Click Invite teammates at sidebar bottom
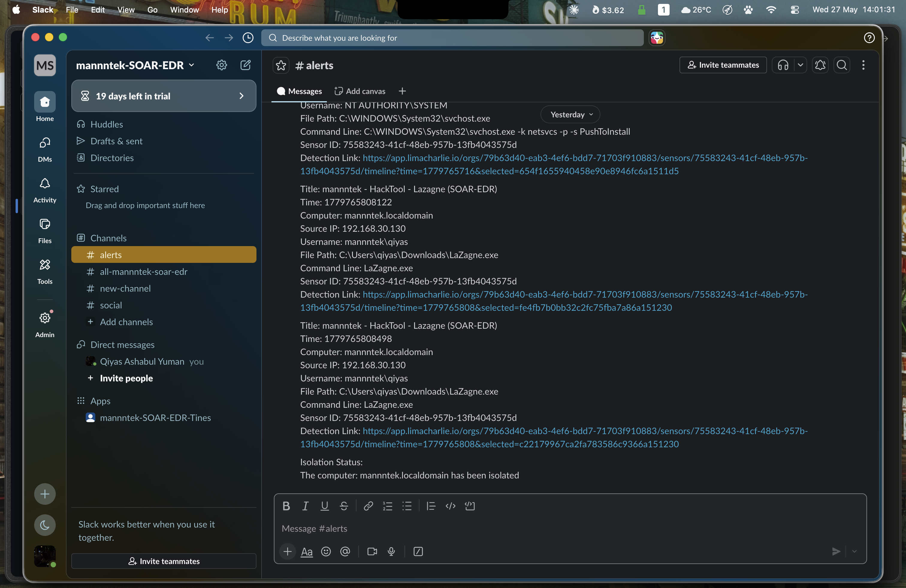The height and width of the screenshot is (588, 906). coord(164,561)
